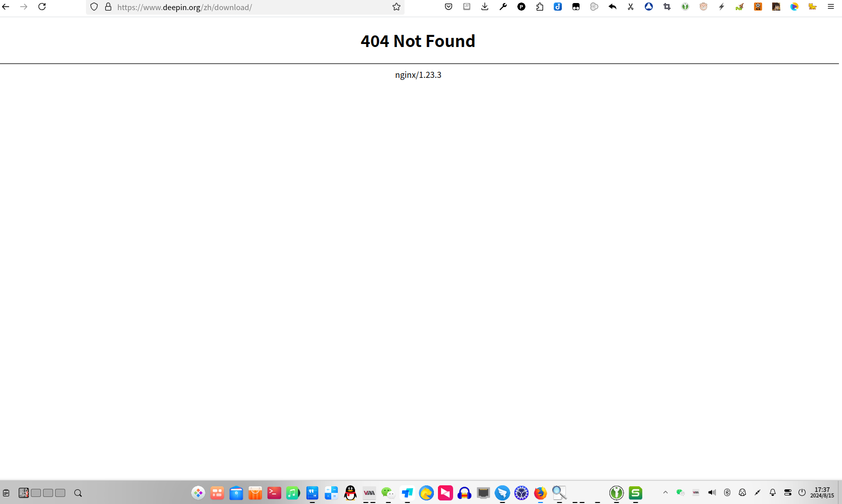Reload the deepin download page
Screen dimensions: 842x504
click(x=42, y=7)
